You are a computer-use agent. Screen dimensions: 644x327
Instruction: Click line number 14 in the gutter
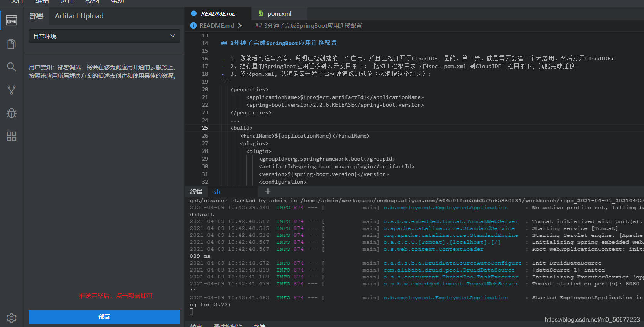(x=205, y=43)
